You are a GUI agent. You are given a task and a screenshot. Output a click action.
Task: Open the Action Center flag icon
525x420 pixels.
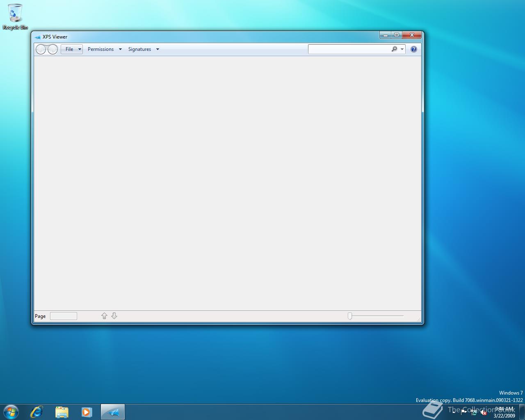click(x=464, y=412)
